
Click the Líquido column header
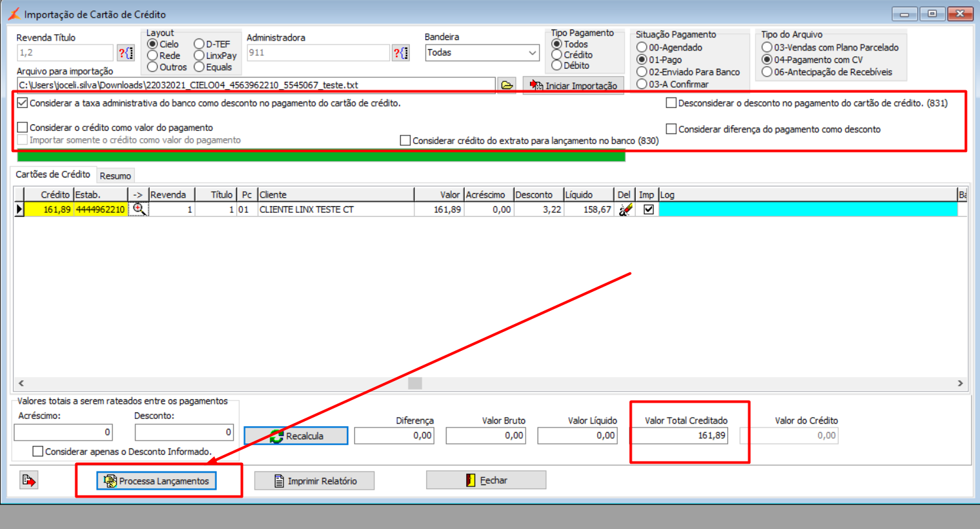tap(589, 194)
